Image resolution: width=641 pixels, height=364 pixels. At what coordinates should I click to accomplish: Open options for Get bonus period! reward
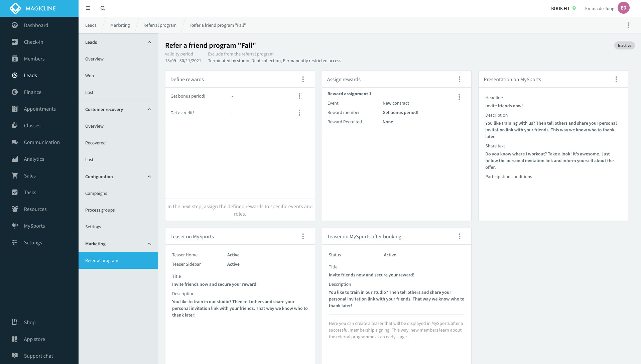pyautogui.click(x=299, y=96)
